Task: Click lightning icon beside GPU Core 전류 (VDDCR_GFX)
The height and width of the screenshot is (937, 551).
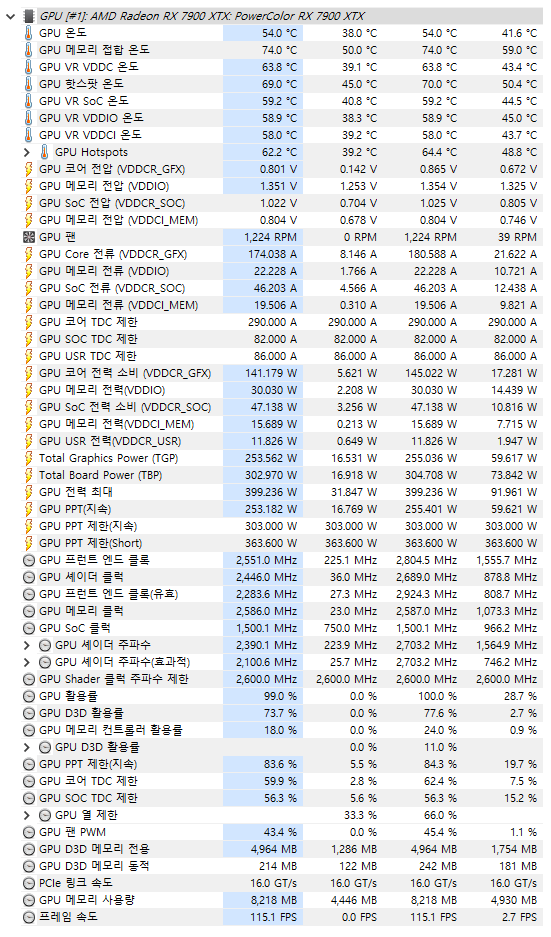Action: click(29, 254)
